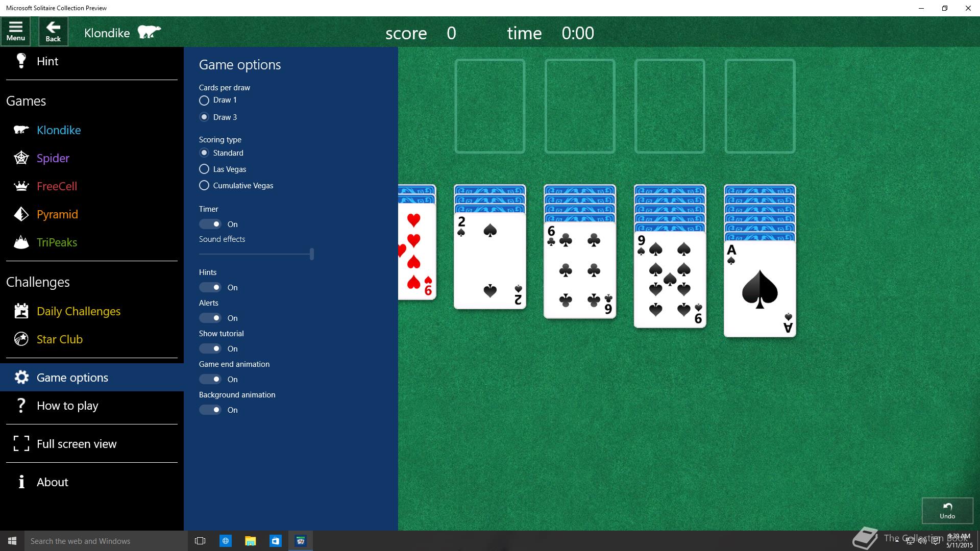Click the Spider web icon
The height and width of the screenshot is (551, 980).
click(21, 158)
